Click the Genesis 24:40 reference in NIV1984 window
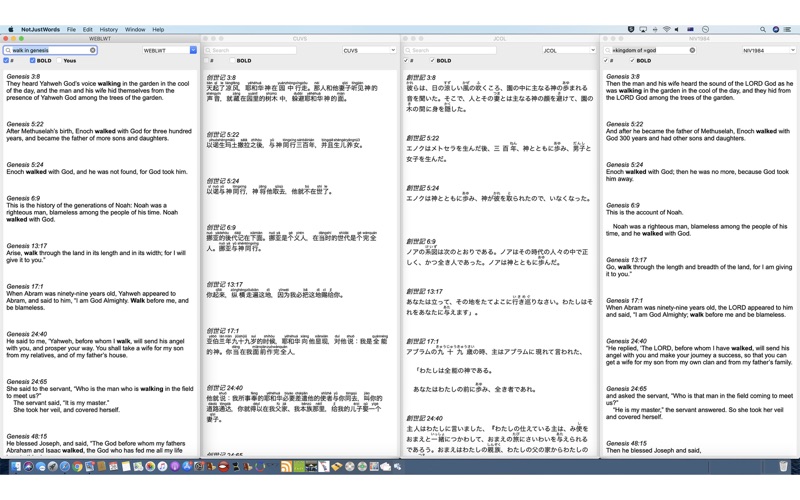800x500 pixels. (x=627, y=341)
